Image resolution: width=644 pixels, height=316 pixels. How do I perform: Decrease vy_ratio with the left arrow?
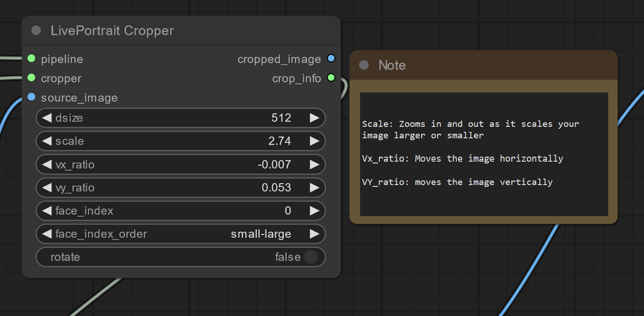pyautogui.click(x=47, y=187)
